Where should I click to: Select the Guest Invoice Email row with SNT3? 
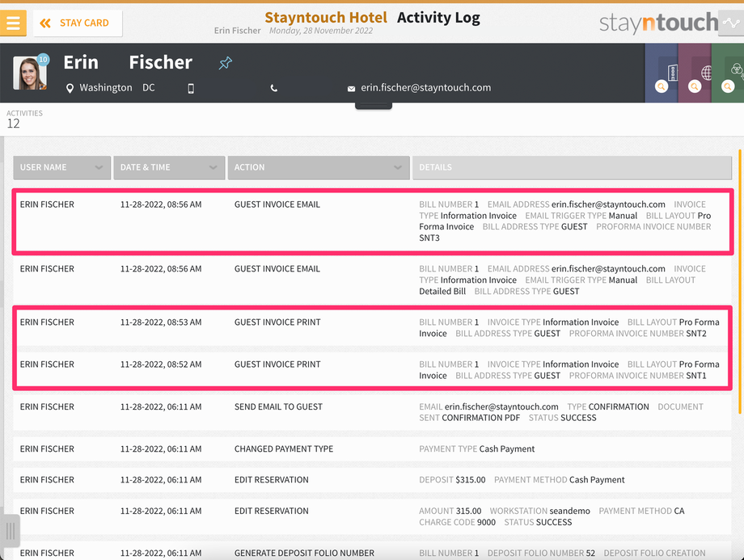click(373, 221)
